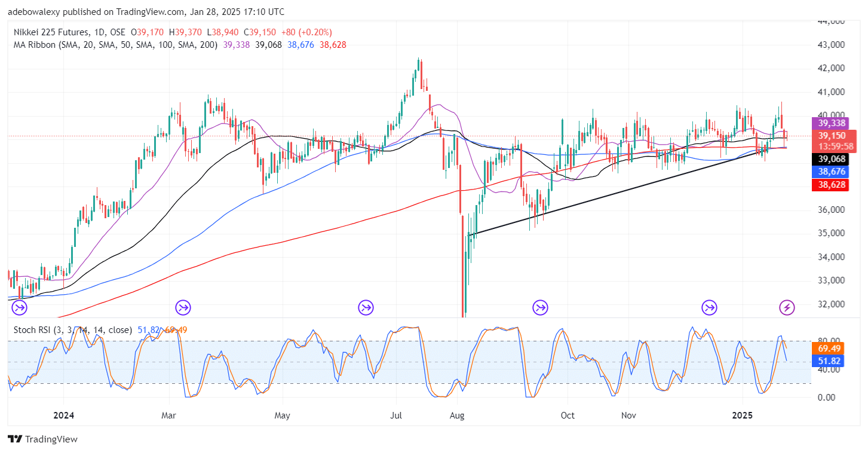
Task: Click the blue 51.82 Stoch RSI axis tag
Action: click(829, 361)
